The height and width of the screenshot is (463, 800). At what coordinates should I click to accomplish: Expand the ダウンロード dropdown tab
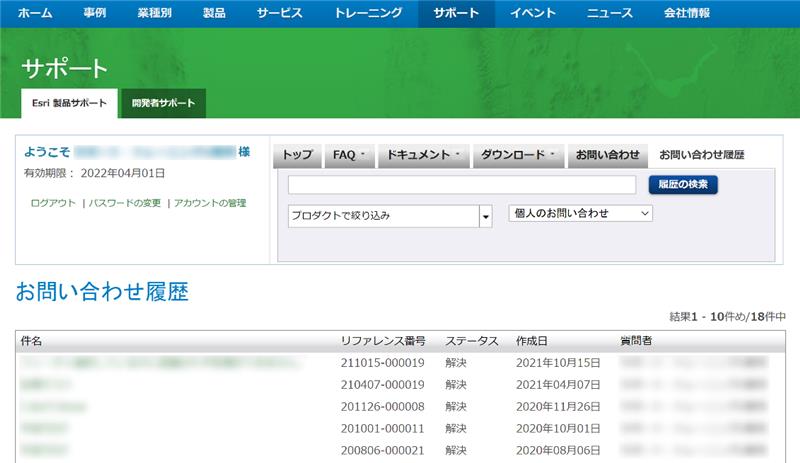(x=518, y=155)
